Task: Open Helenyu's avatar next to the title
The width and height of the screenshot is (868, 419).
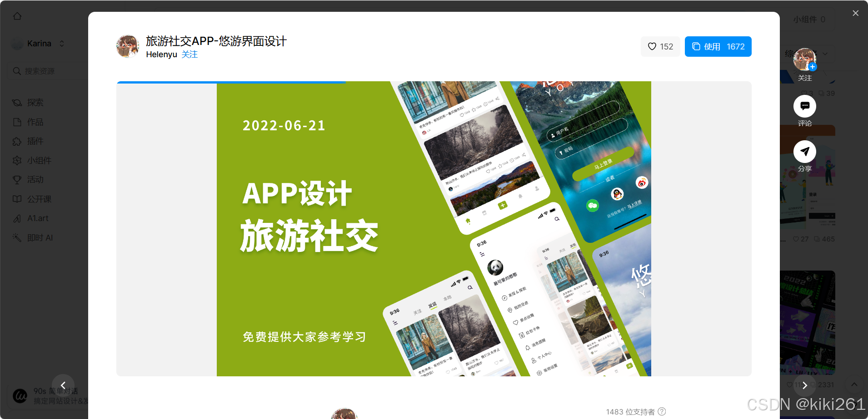Action: click(128, 46)
